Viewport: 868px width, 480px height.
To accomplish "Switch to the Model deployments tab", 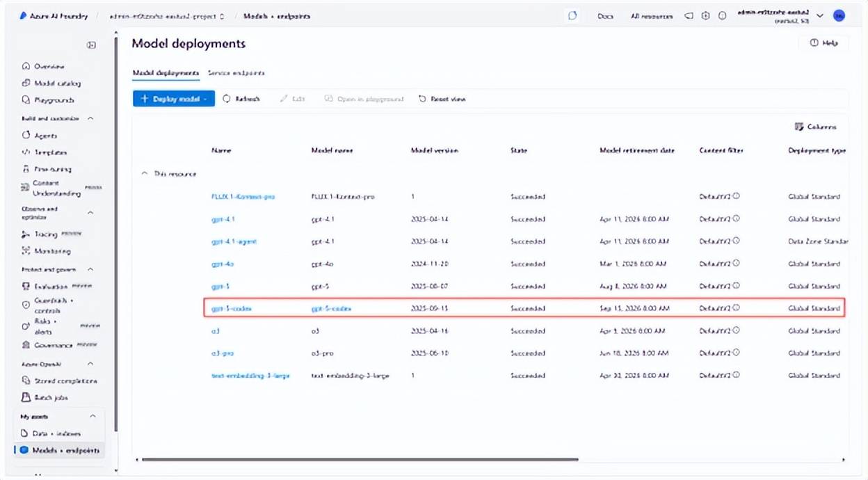I will [x=166, y=72].
